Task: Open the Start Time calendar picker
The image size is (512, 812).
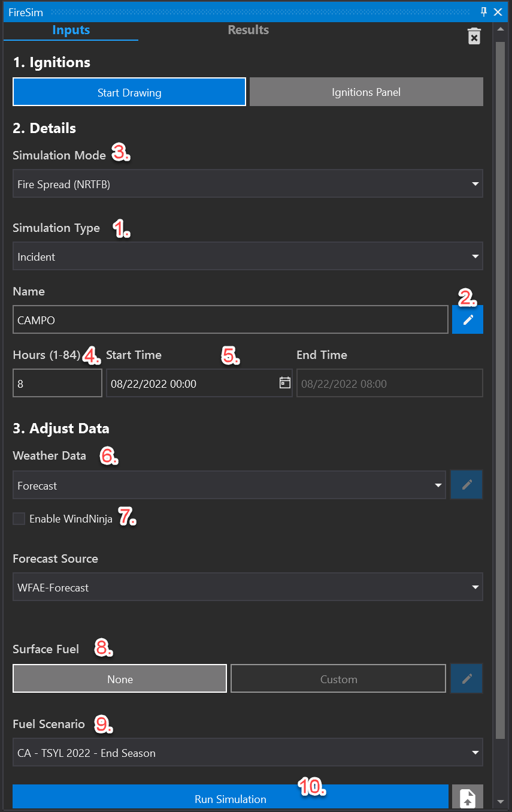Action: [x=285, y=383]
